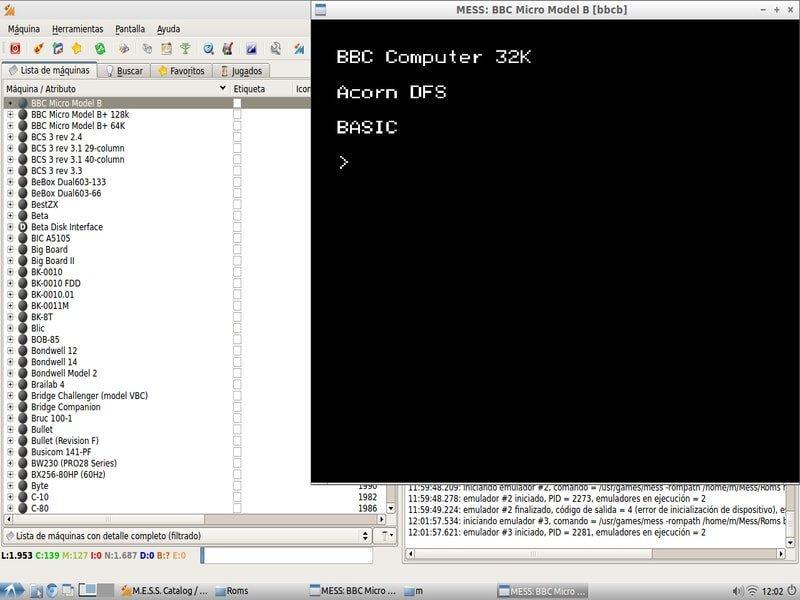Open the start menu on the taskbar
The image size is (800, 600).
tap(12, 591)
